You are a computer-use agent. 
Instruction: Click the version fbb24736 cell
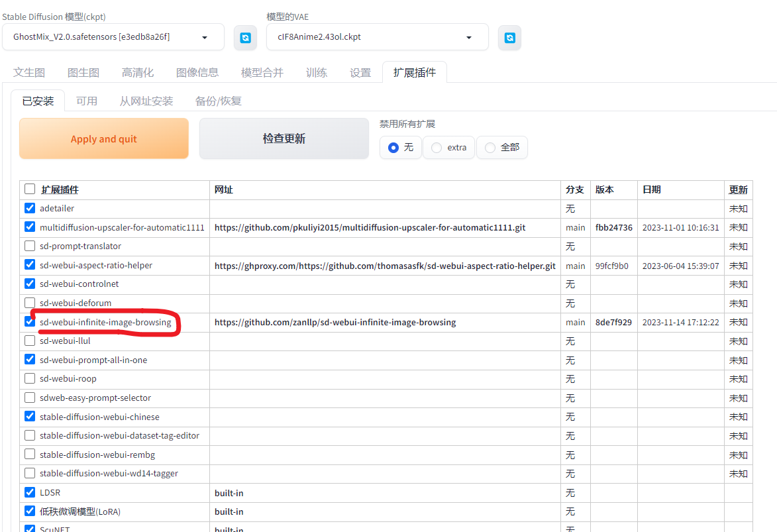[x=614, y=228]
